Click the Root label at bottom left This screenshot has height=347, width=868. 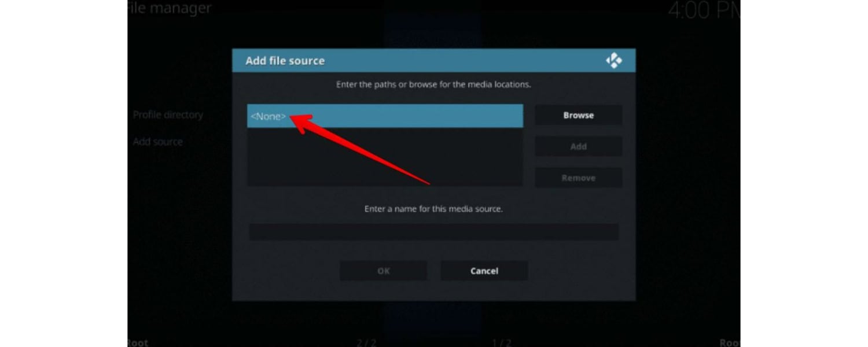tap(138, 342)
